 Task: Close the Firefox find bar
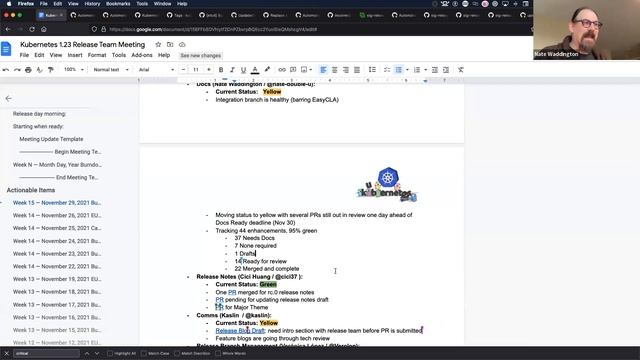tap(6, 353)
